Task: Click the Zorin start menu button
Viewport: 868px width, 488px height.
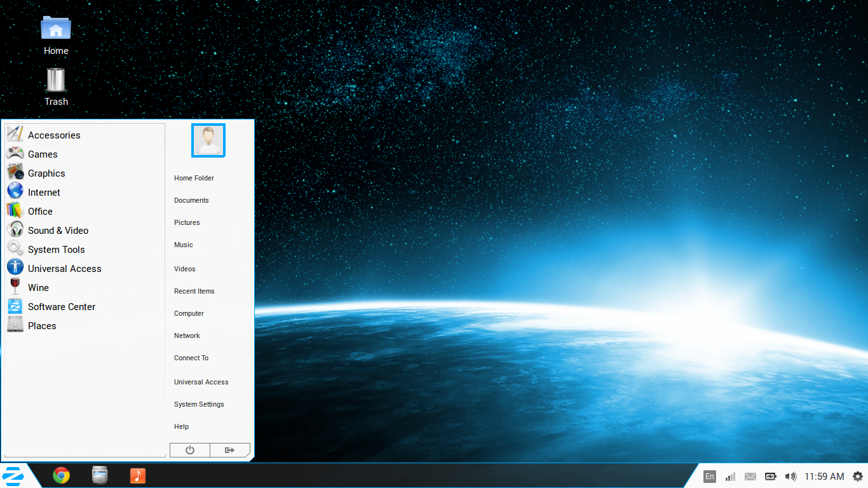Action: pos(13,475)
